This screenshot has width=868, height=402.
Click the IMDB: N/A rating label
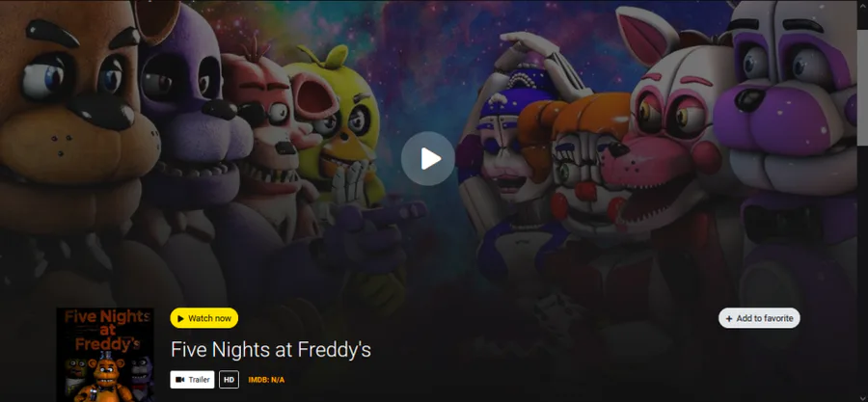pyautogui.click(x=266, y=380)
